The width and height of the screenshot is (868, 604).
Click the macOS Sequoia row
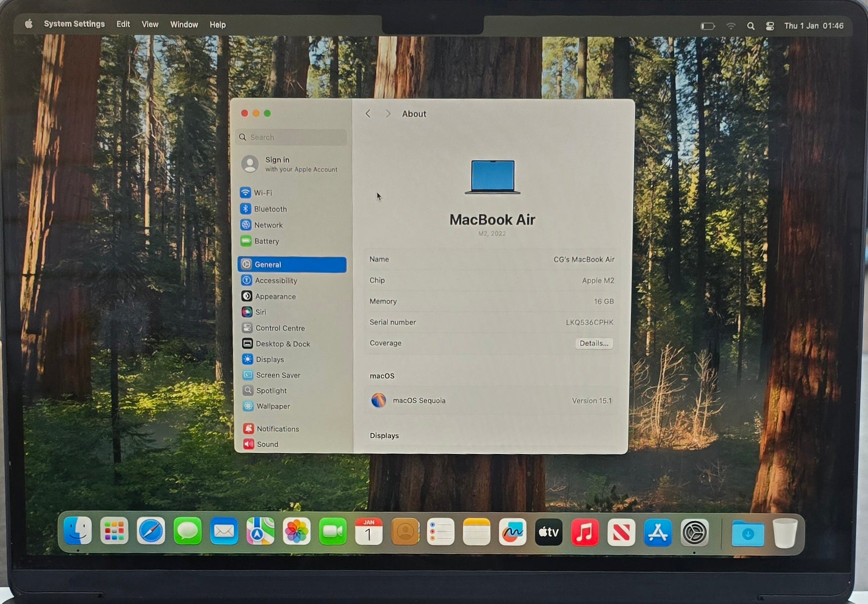click(x=492, y=401)
